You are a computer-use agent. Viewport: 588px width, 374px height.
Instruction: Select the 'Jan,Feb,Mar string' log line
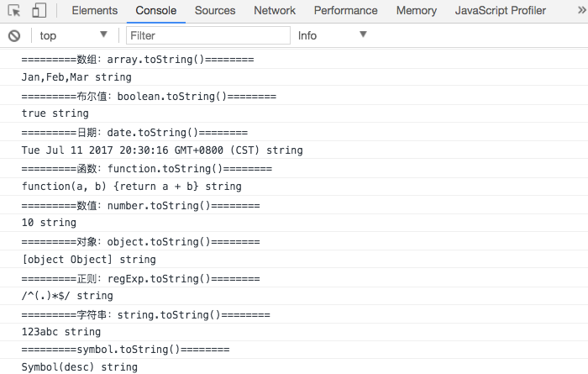tap(294, 77)
